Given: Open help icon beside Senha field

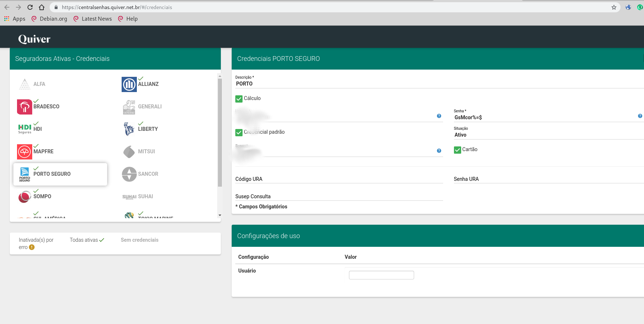Looking at the screenshot, I should coord(640,116).
